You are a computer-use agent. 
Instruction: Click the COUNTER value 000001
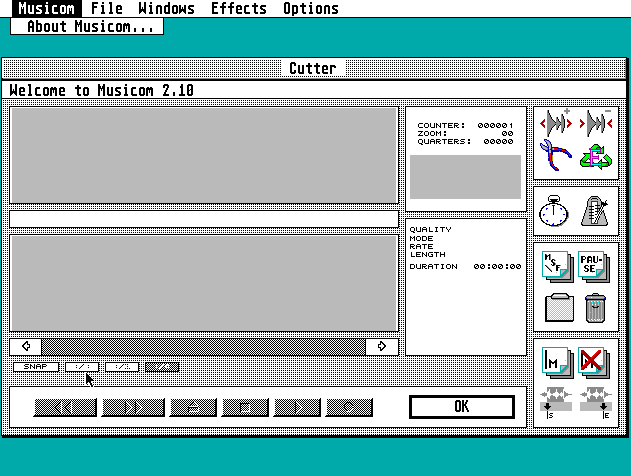click(x=495, y=126)
